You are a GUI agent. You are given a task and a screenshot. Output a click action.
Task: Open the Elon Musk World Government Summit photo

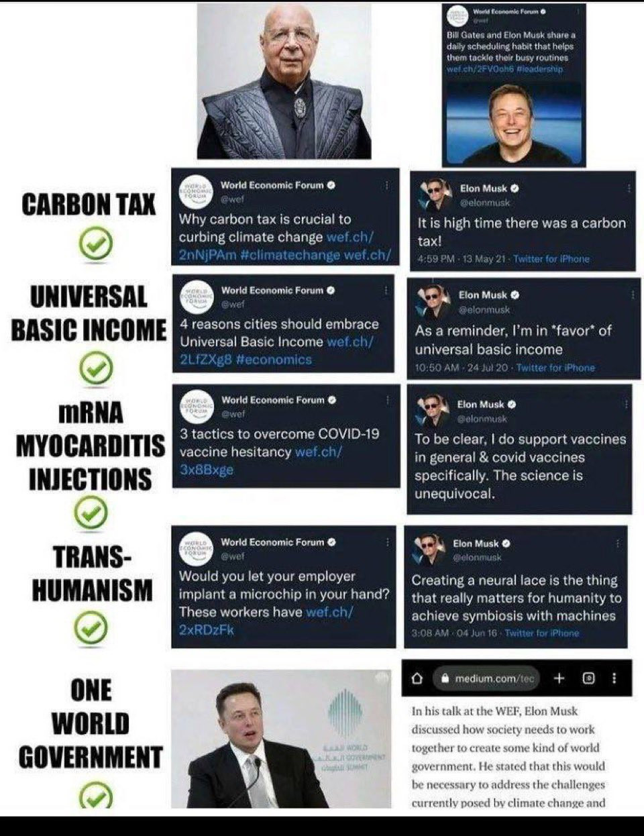(281, 738)
